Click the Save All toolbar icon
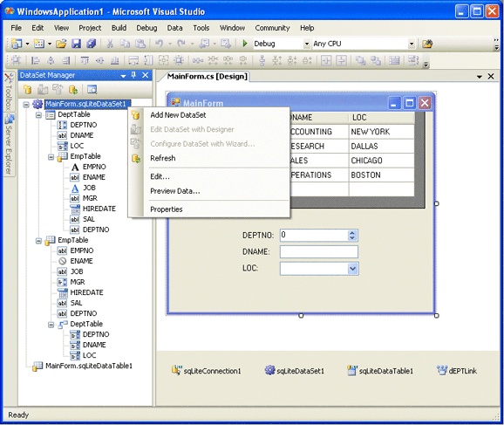 (x=92, y=44)
